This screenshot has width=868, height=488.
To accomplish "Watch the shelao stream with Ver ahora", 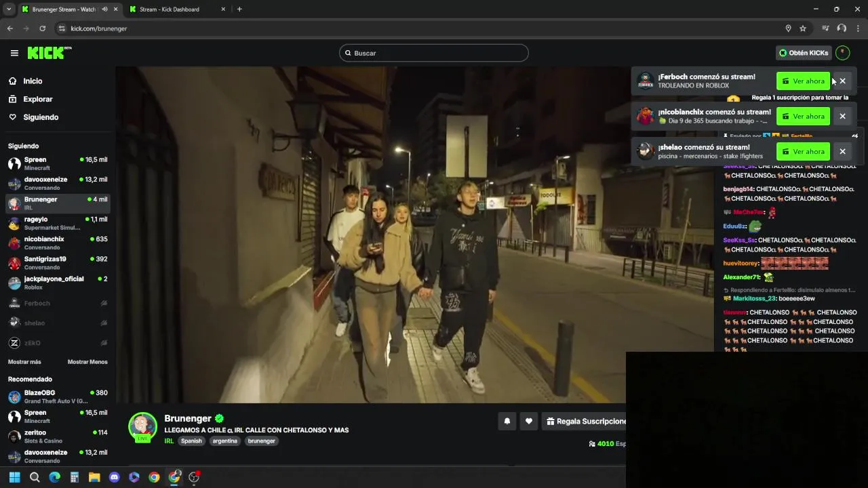I will [x=803, y=151].
